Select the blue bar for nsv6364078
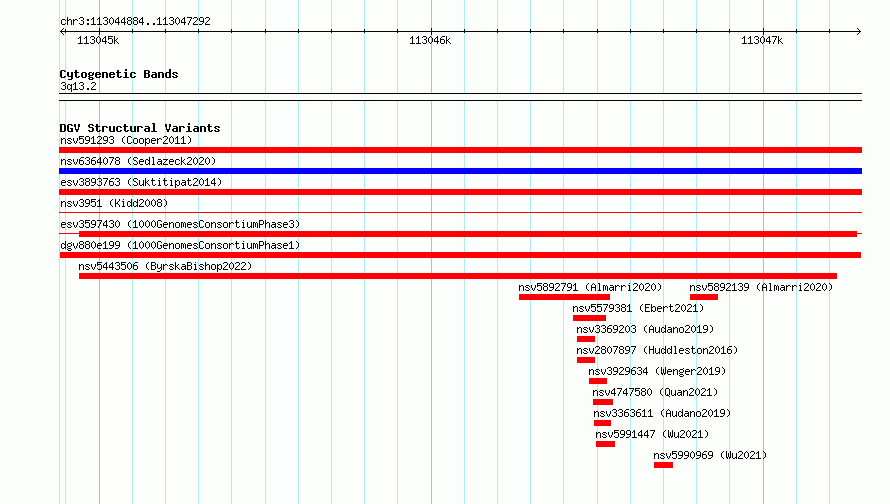The image size is (890, 504). coord(460,171)
